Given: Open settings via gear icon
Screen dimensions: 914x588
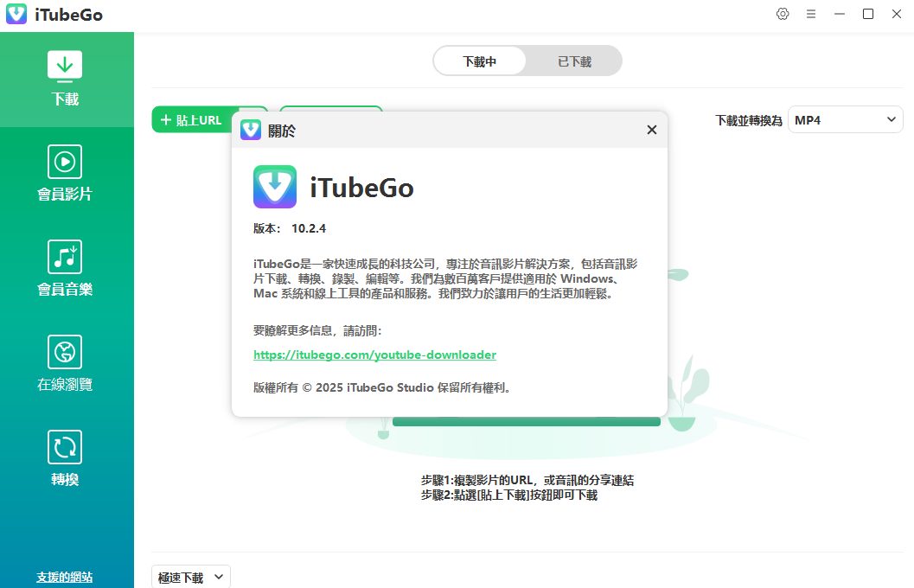Looking at the screenshot, I should pyautogui.click(x=783, y=14).
